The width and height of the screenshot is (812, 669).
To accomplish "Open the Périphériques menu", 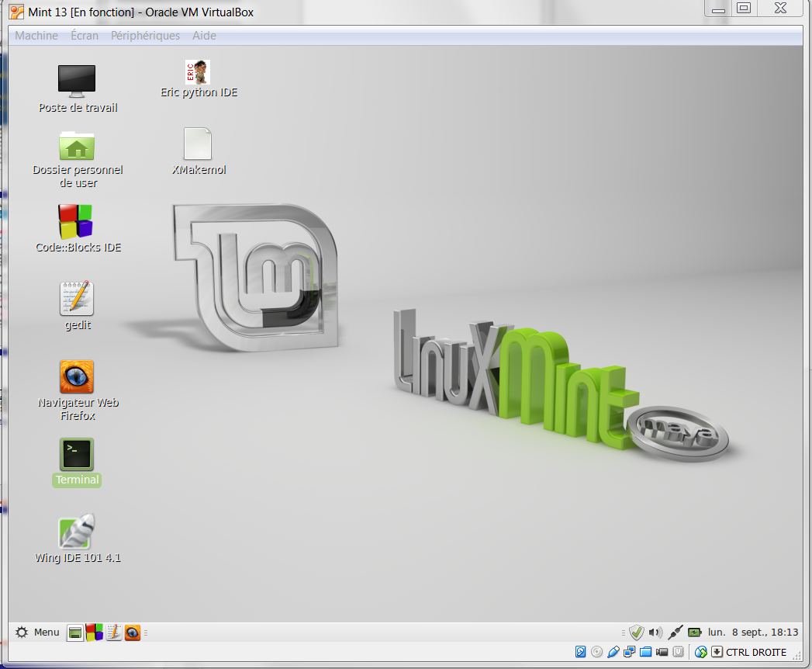I will point(146,36).
